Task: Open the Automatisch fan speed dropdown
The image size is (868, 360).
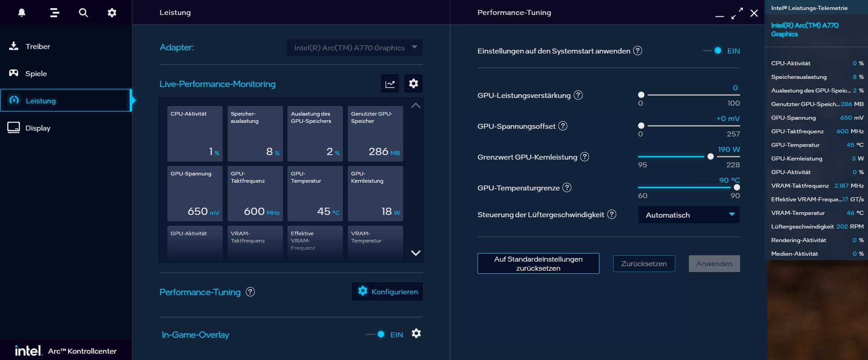Action: tap(689, 215)
